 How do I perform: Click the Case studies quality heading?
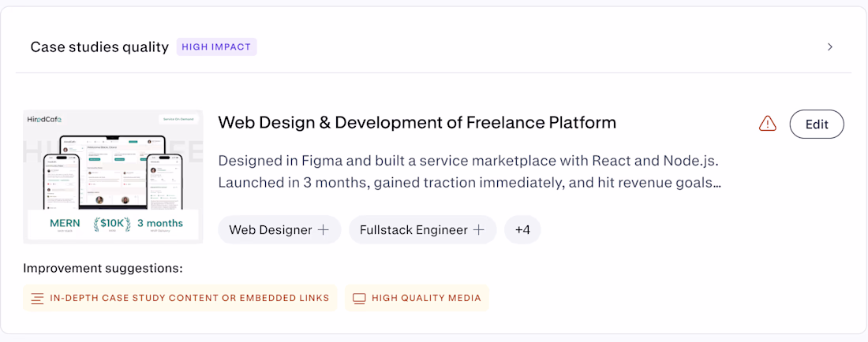tap(99, 47)
